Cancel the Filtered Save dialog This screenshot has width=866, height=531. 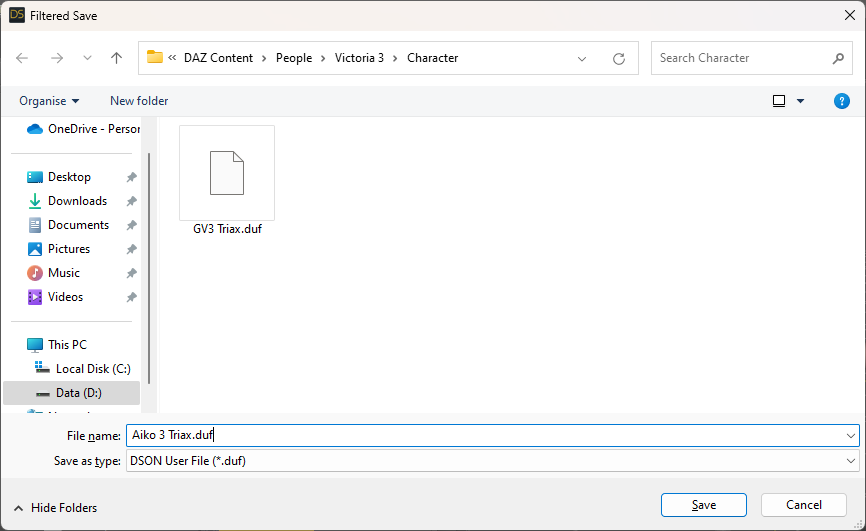(804, 505)
